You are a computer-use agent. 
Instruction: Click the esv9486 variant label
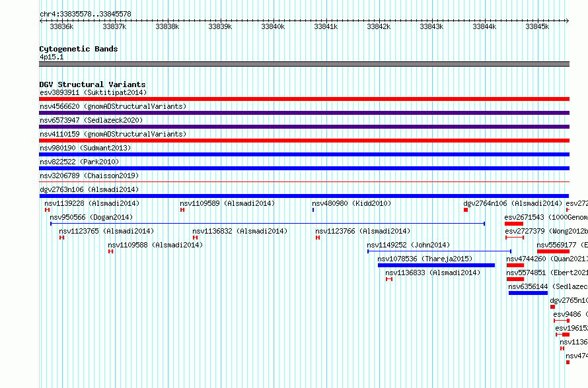click(570, 314)
